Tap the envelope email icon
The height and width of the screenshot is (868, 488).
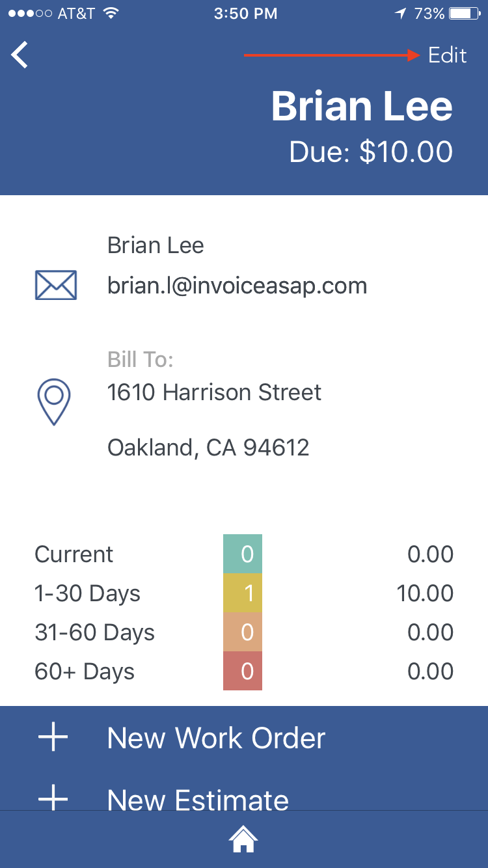click(55, 285)
